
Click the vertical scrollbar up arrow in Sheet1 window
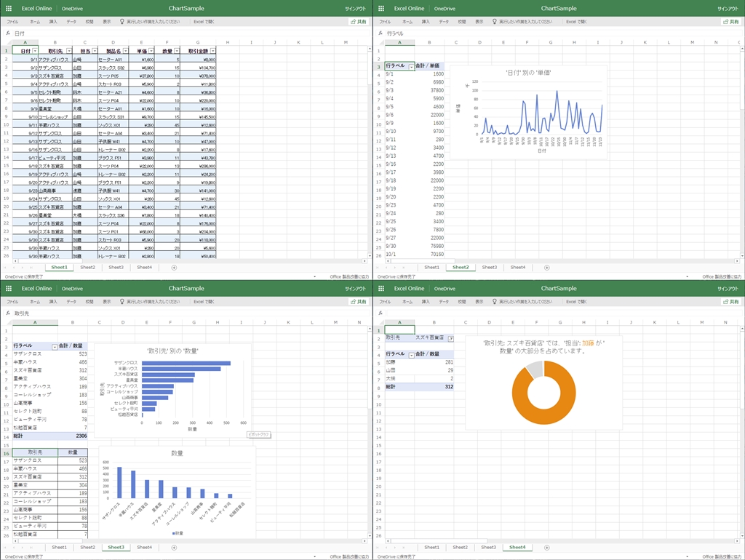[370, 49]
